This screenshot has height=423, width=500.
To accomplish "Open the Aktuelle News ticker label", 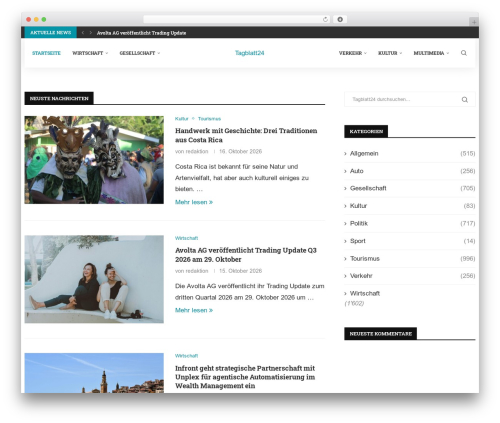I will pyautogui.click(x=50, y=33).
